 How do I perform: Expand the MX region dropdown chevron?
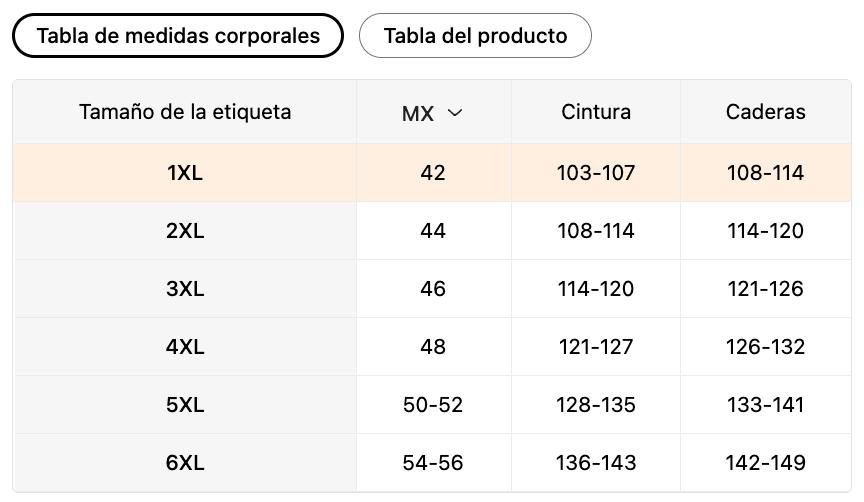[455, 113]
